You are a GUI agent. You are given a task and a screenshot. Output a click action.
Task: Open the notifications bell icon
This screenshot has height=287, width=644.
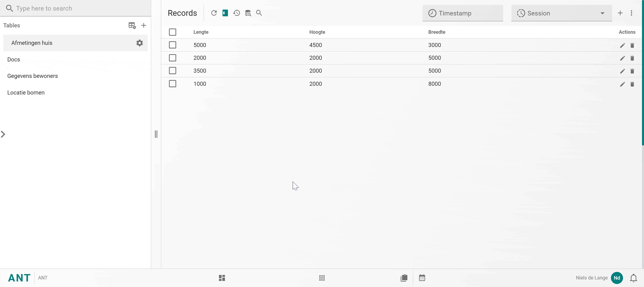633,278
